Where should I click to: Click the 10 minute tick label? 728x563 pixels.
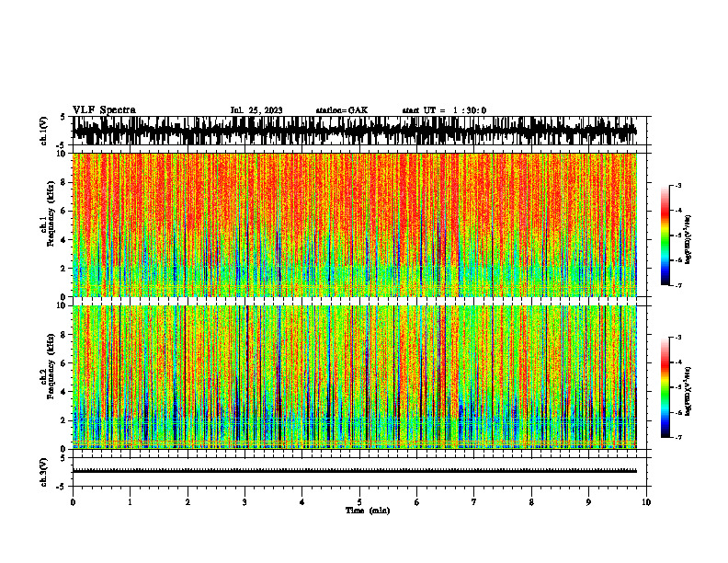[x=646, y=502]
